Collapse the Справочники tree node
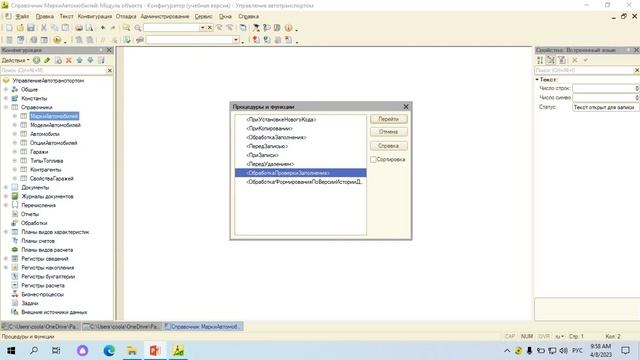This screenshot has width=640, height=360. click(6, 107)
